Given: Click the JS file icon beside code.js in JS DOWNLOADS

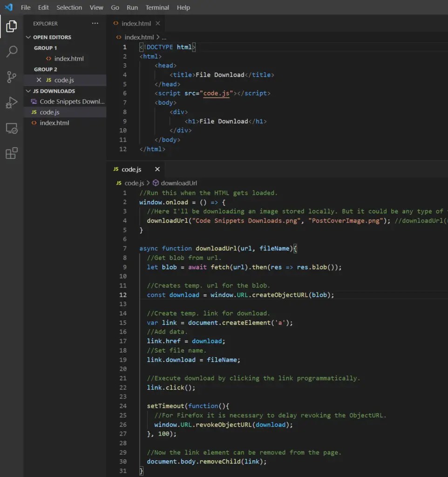Looking at the screenshot, I should coord(34,112).
